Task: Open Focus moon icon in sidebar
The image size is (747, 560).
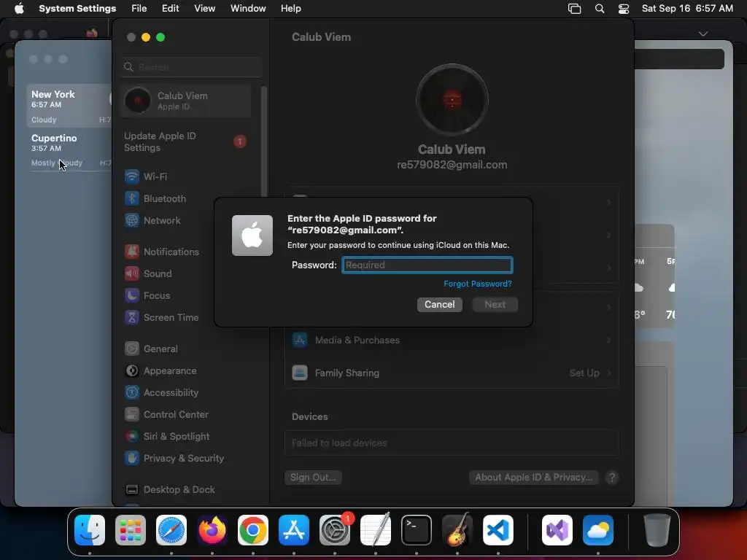Action: (x=132, y=295)
